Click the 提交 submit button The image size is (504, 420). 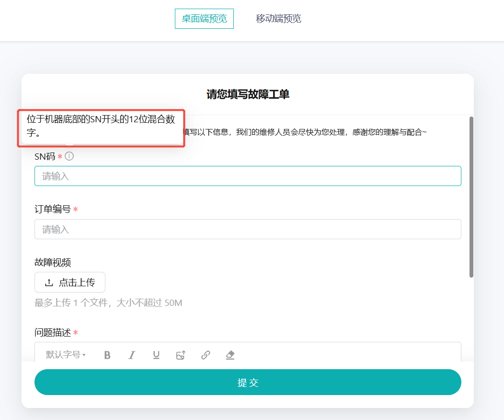tap(248, 382)
